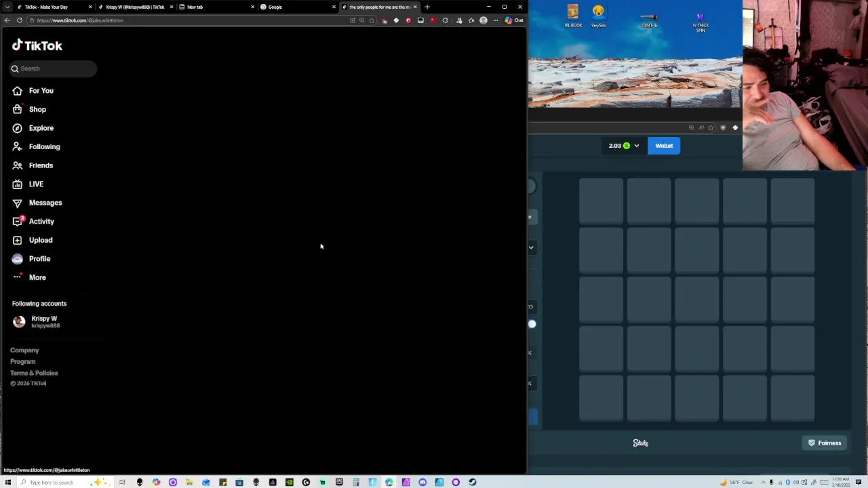Viewport: 868px width, 488px height.
Task: Open Windows Start menu
Action: point(8,483)
